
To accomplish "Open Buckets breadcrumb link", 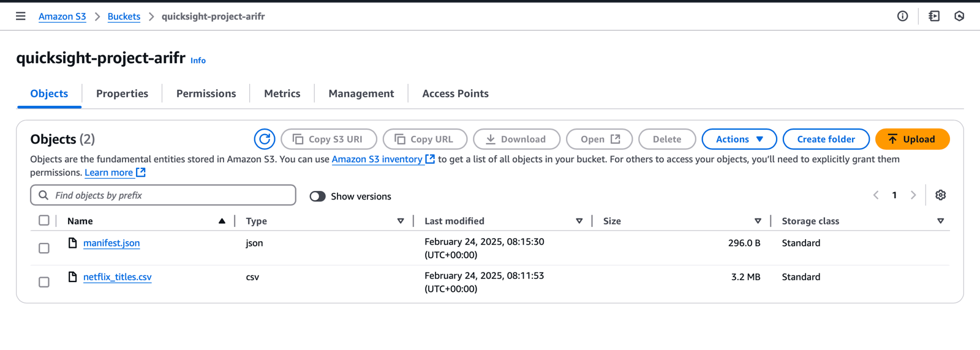I will point(124,17).
